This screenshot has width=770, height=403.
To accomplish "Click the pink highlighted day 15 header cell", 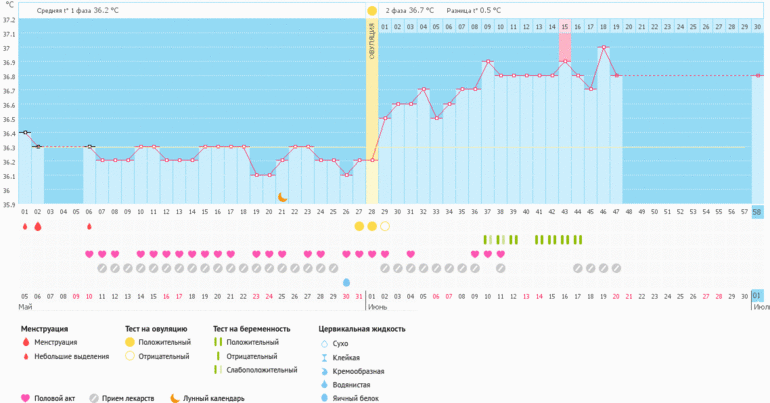I will pos(565,27).
